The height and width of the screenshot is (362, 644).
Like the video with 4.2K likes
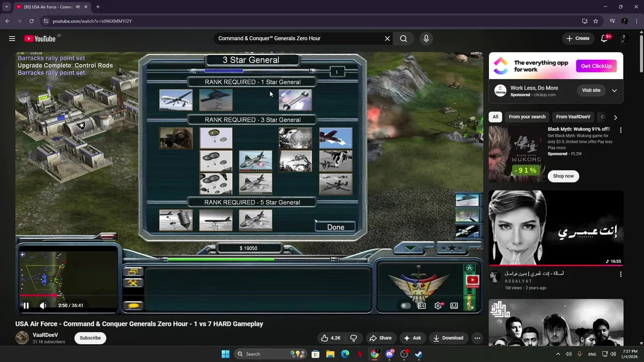pyautogui.click(x=331, y=338)
